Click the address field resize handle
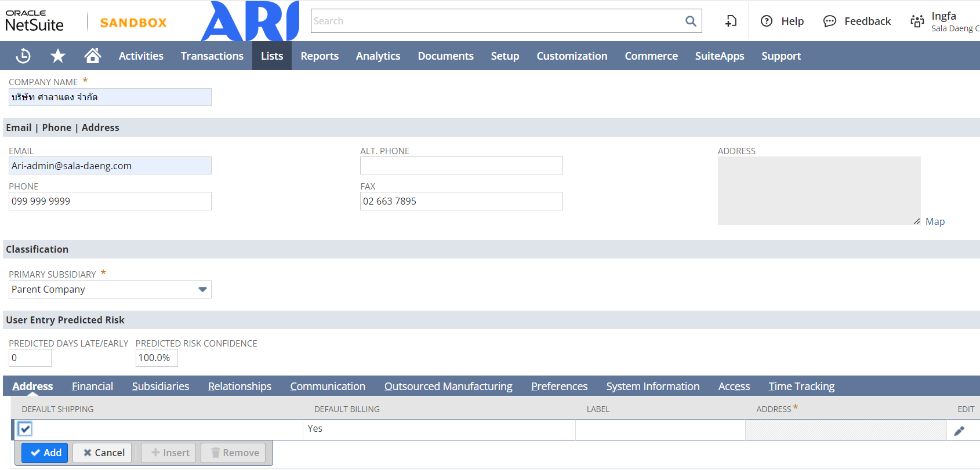This screenshot has height=470, width=980. click(917, 221)
